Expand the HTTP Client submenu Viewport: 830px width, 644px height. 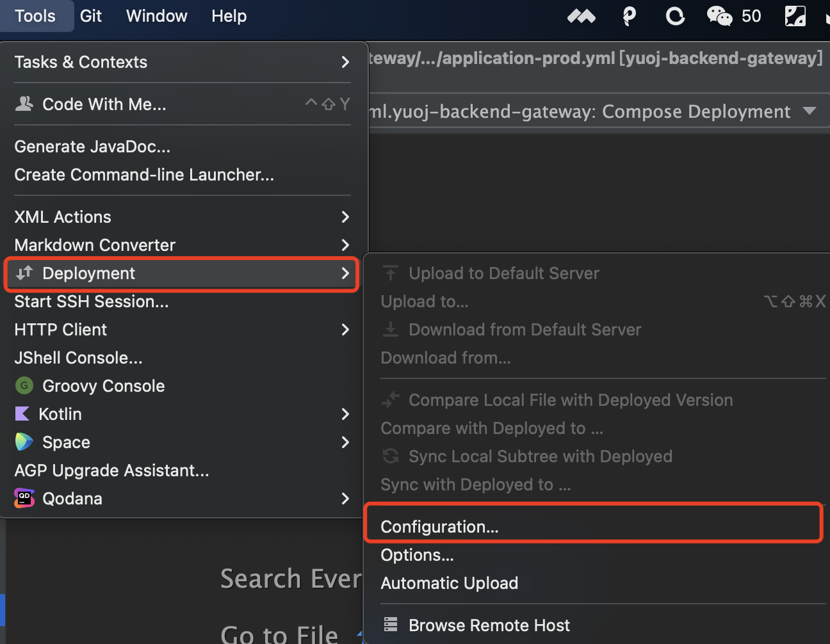183,330
